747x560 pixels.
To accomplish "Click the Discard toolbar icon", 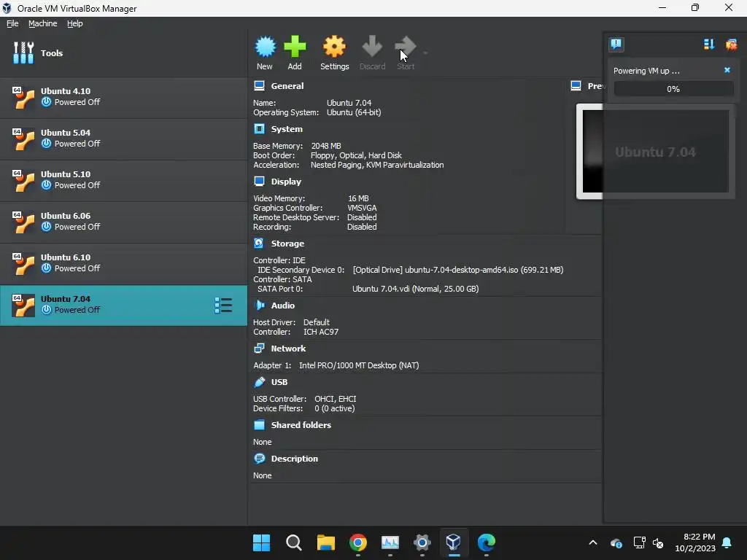I will click(372, 47).
